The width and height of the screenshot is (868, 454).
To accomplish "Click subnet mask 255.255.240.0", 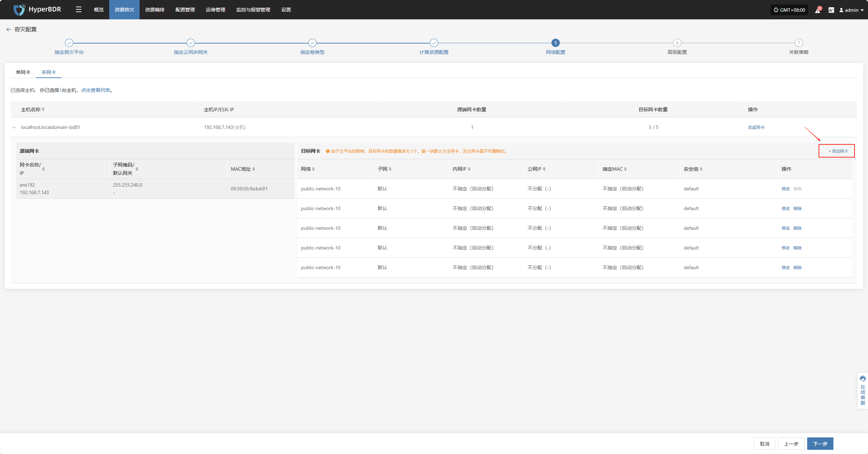I will point(128,185).
